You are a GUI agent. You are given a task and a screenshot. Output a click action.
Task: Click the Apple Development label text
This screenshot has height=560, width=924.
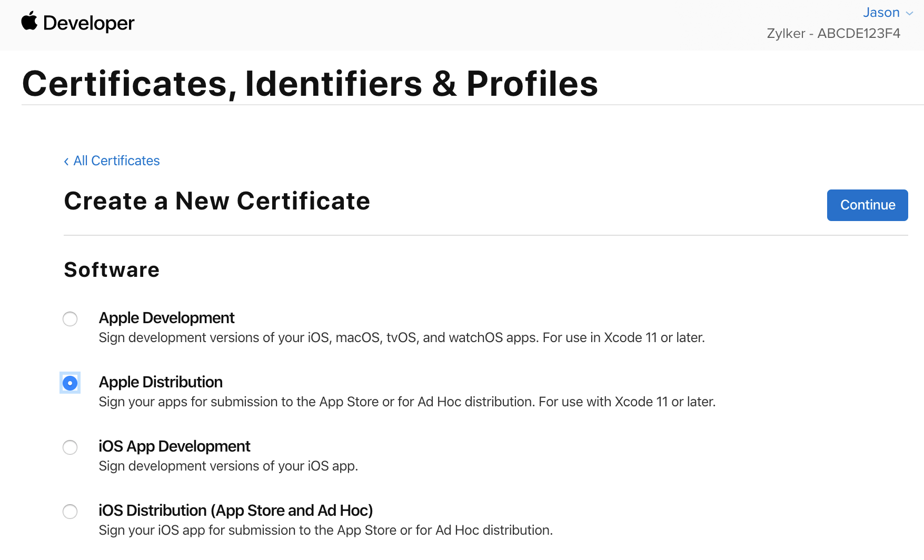[166, 318]
